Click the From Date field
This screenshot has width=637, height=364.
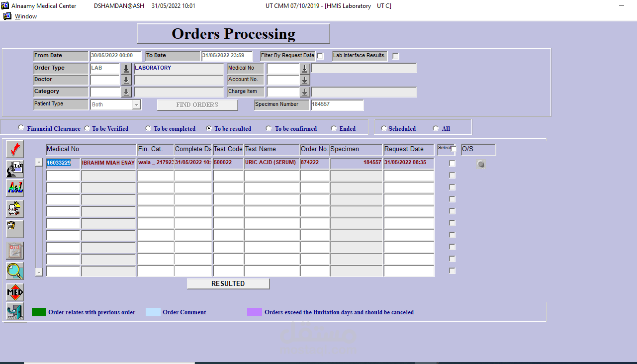116,56
